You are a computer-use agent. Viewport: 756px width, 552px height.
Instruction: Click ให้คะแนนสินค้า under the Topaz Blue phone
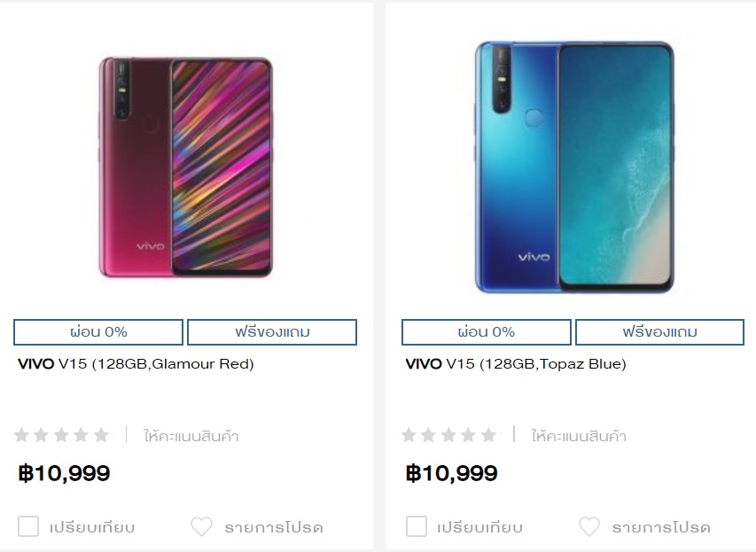579,436
